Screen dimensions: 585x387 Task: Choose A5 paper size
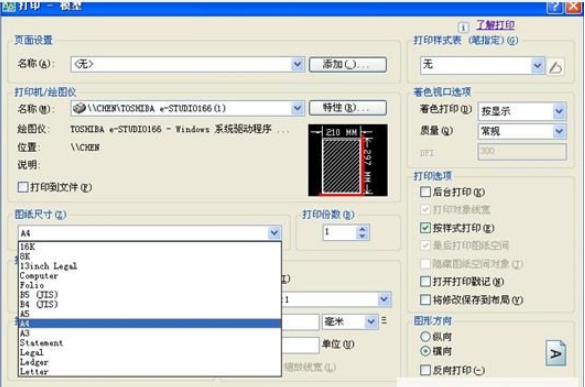pyautogui.click(x=150, y=314)
